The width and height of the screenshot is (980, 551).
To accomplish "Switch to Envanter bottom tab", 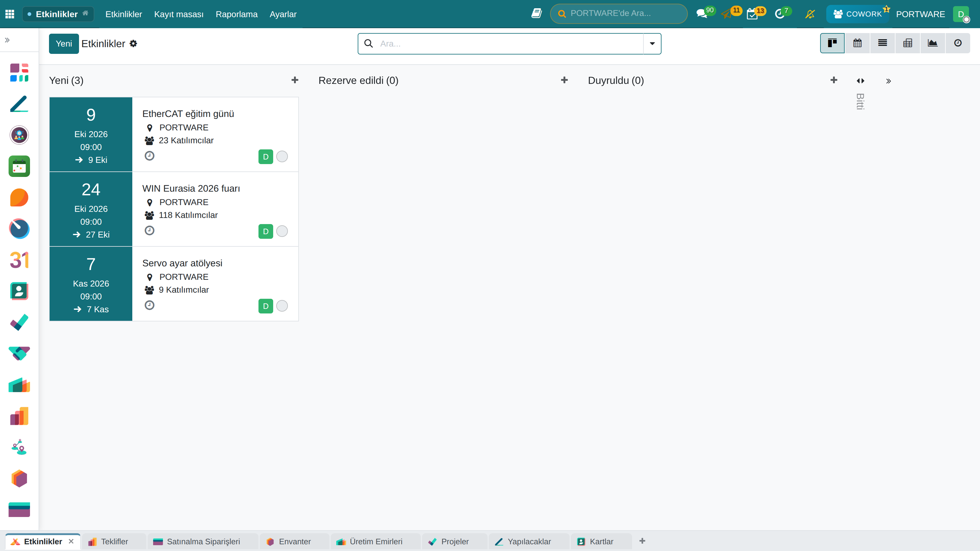I will (294, 541).
